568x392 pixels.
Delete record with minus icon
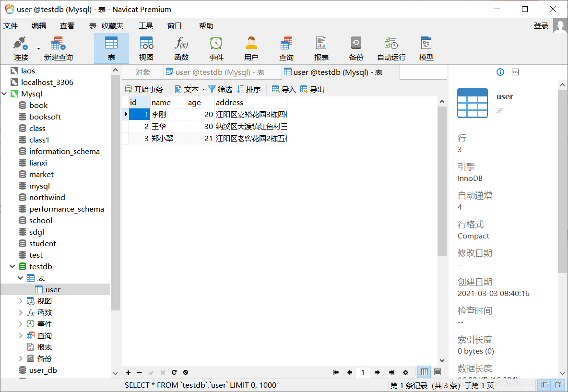[140, 372]
